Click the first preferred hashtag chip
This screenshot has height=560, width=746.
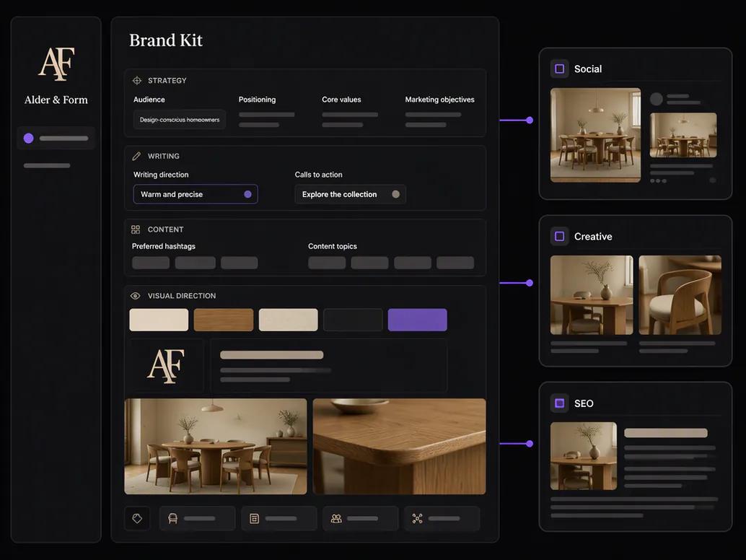[x=151, y=263]
